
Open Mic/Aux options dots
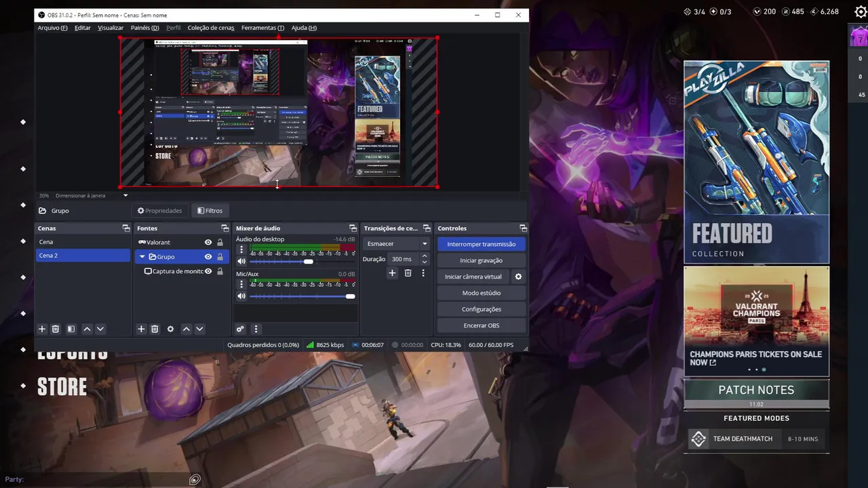241,285
